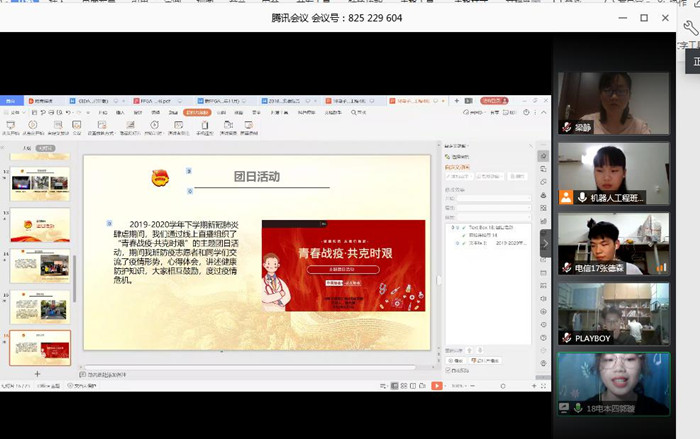The height and width of the screenshot is (439, 700).
Task: Click the slide thumbnail panel scrollbar
Action: 74,278
